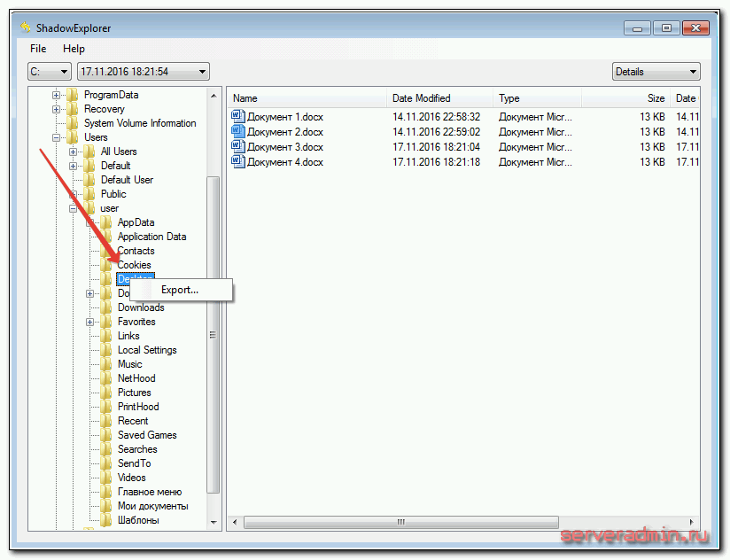
Task: Open the File menu
Action: coord(38,49)
